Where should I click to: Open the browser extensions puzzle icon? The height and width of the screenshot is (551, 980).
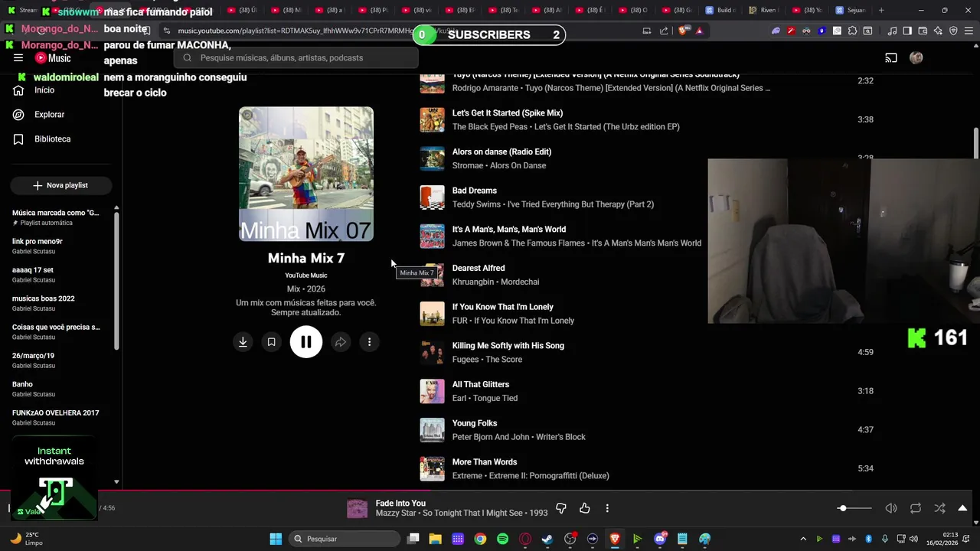click(x=852, y=31)
